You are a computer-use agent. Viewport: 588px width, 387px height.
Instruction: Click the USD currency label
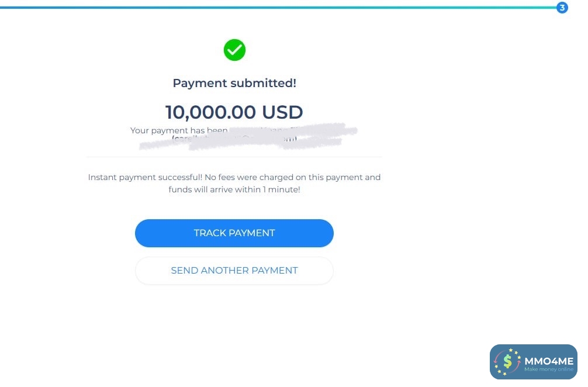[282, 112]
